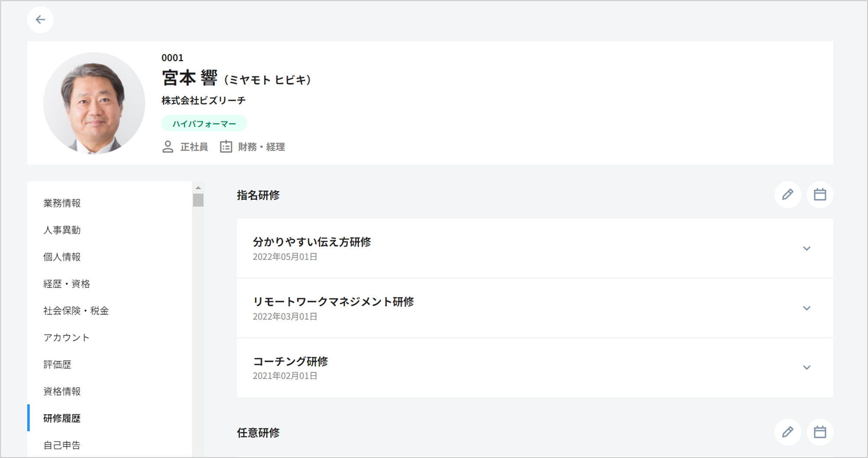The width and height of the screenshot is (868, 458).
Task: Click the employee profile photo
Action: [x=94, y=103]
